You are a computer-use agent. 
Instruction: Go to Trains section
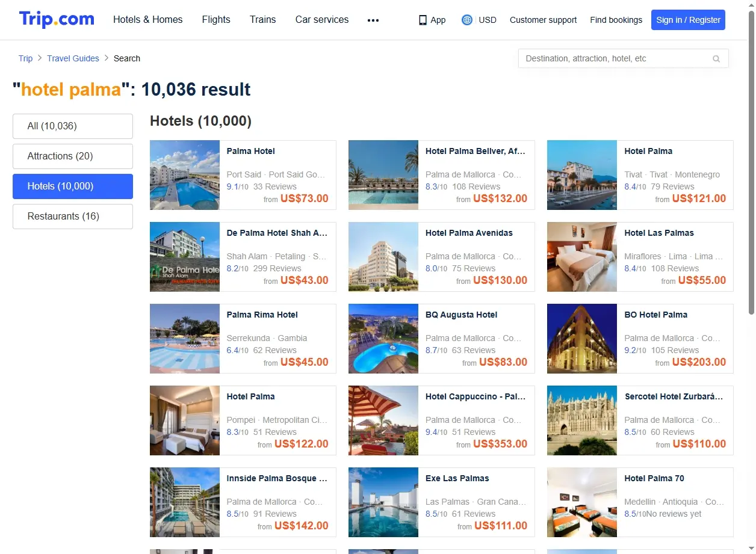pyautogui.click(x=263, y=19)
